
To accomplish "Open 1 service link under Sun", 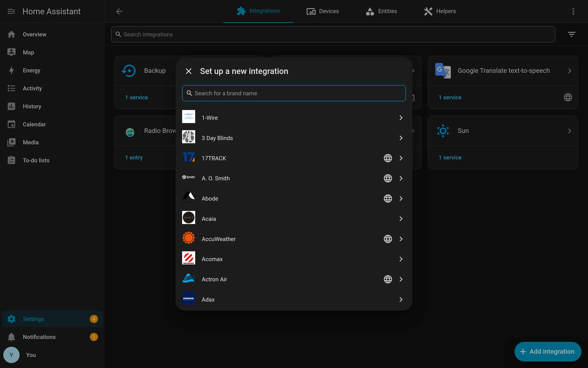I will pyautogui.click(x=450, y=158).
